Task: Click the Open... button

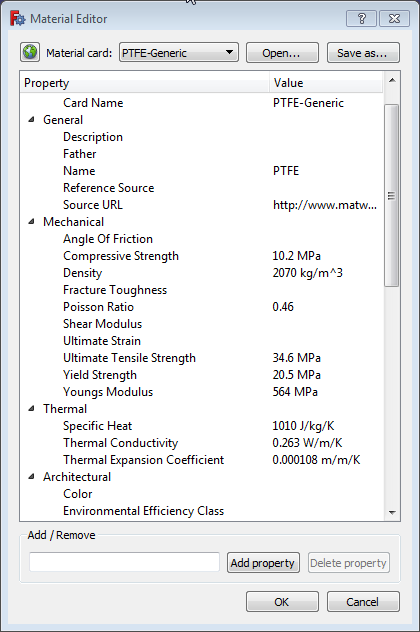Action: tap(282, 52)
